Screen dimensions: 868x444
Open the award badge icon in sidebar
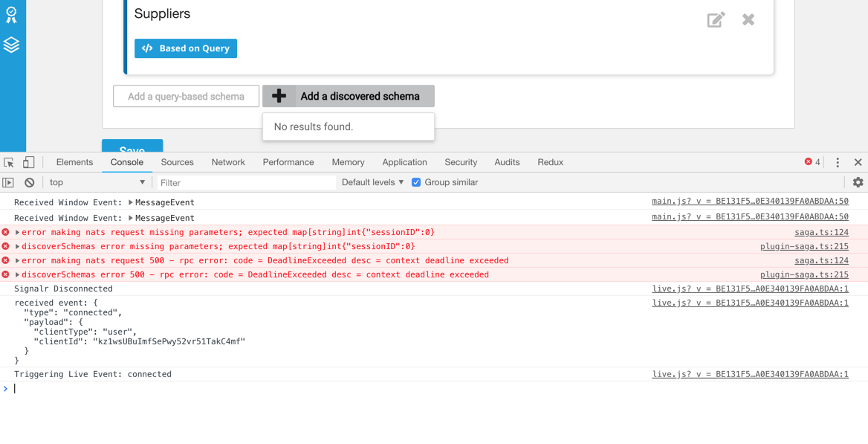tap(12, 15)
